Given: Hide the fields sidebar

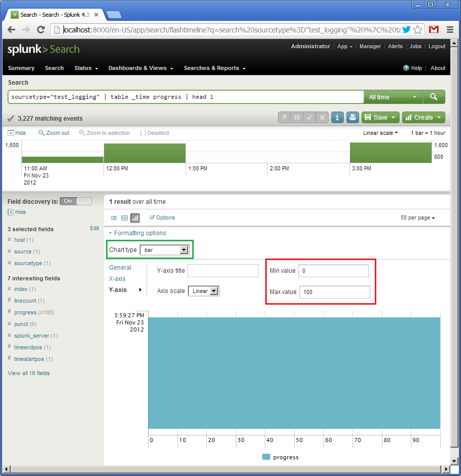Looking at the screenshot, I should [18, 212].
